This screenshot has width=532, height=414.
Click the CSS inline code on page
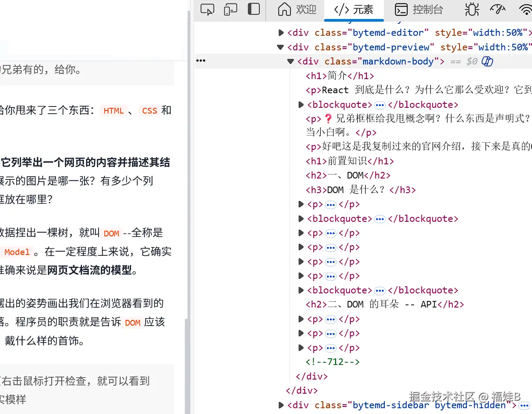pos(149,111)
